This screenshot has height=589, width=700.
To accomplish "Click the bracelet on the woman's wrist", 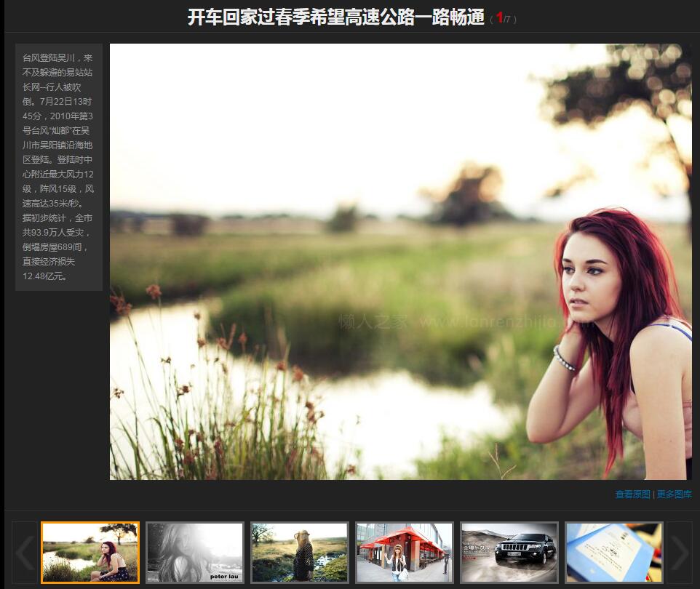I will click(x=564, y=359).
